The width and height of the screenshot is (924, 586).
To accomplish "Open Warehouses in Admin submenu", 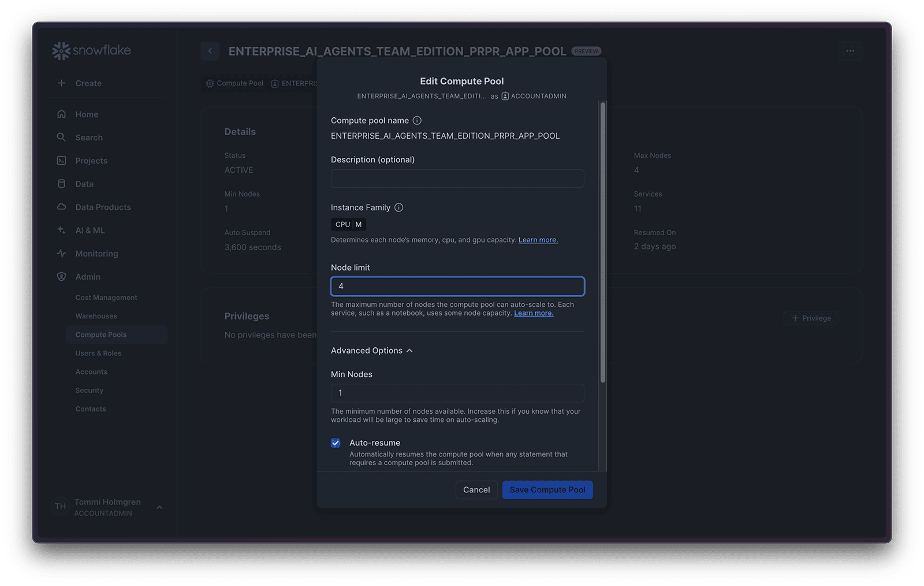I will point(96,316).
